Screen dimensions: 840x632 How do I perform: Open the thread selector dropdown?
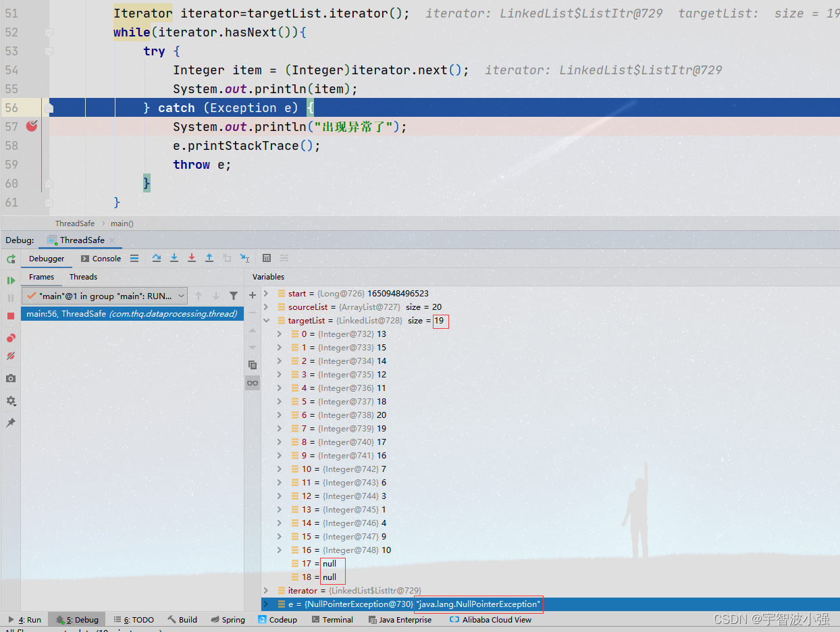click(x=180, y=295)
